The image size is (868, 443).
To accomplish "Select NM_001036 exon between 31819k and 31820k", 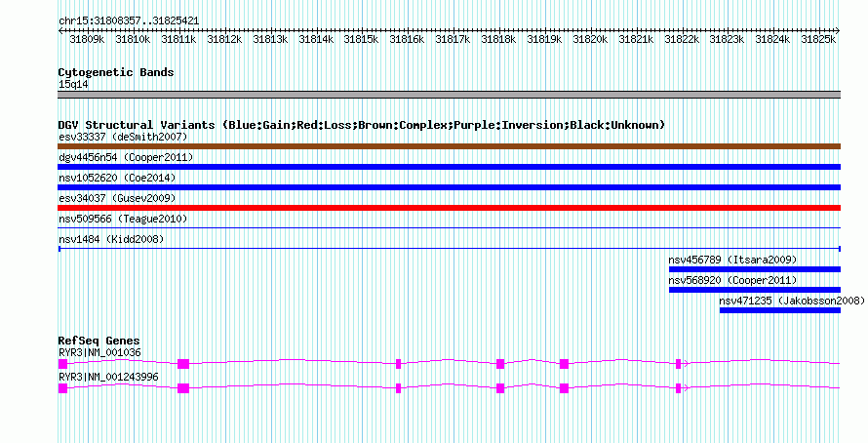I will click(564, 364).
